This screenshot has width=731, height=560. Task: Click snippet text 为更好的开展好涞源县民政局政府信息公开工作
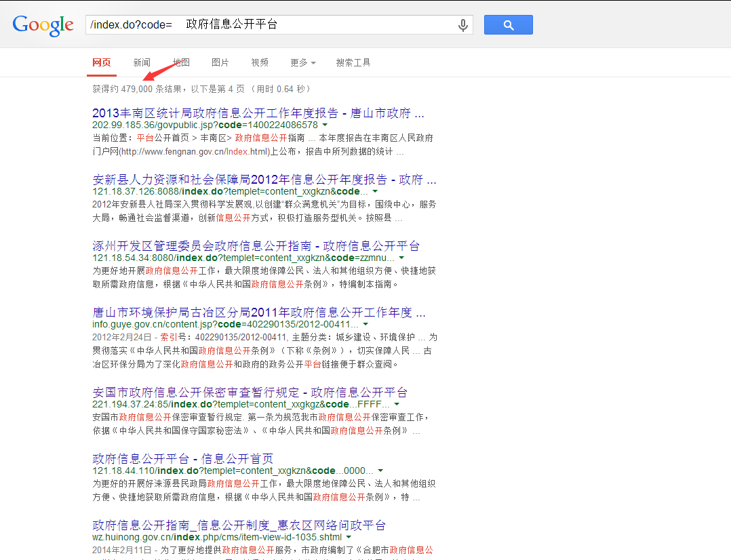186,483
